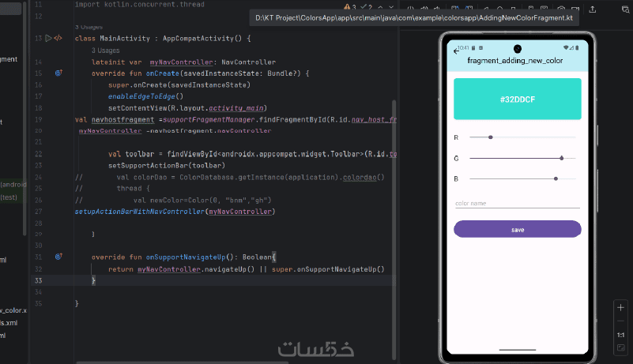Click the code tag icon beside the class line
This screenshot has width=633, height=364.
tap(58, 39)
